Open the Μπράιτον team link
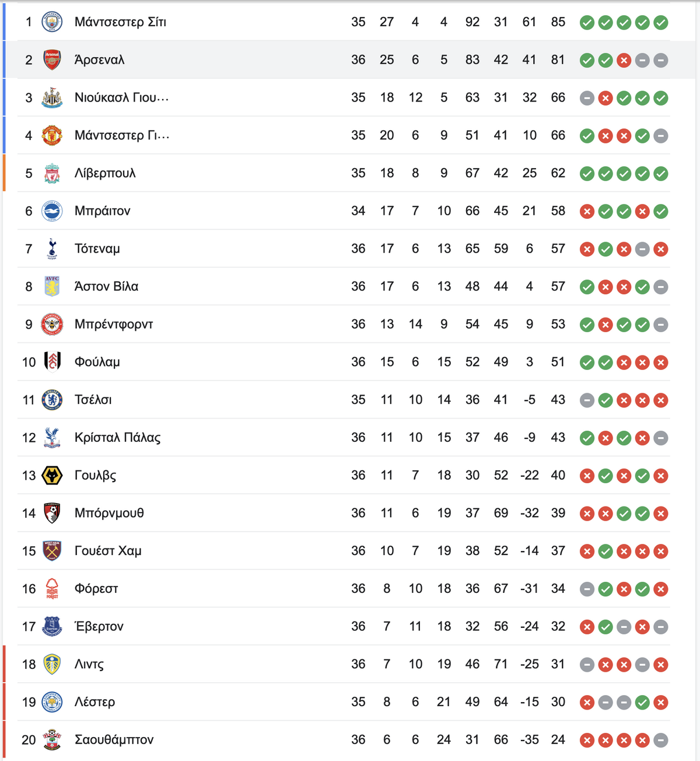Screen dimensions: 700x761 [103, 211]
